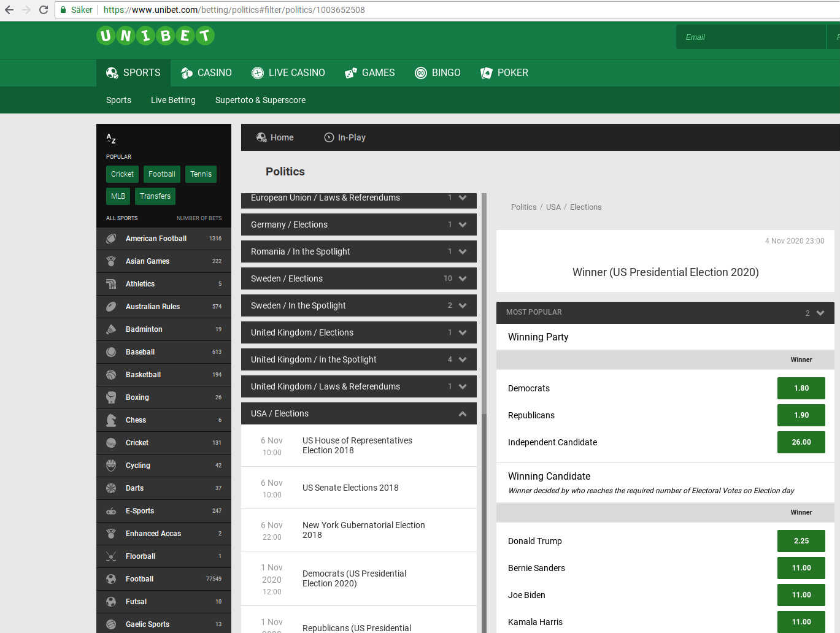Click the Boxing glove icon
Image resolution: width=840 pixels, height=633 pixels.
pos(111,397)
